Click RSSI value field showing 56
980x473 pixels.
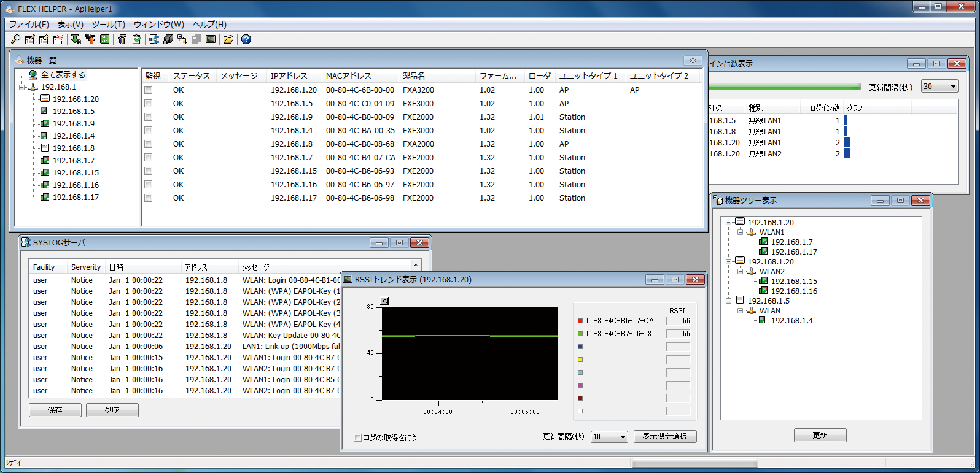[x=679, y=321]
